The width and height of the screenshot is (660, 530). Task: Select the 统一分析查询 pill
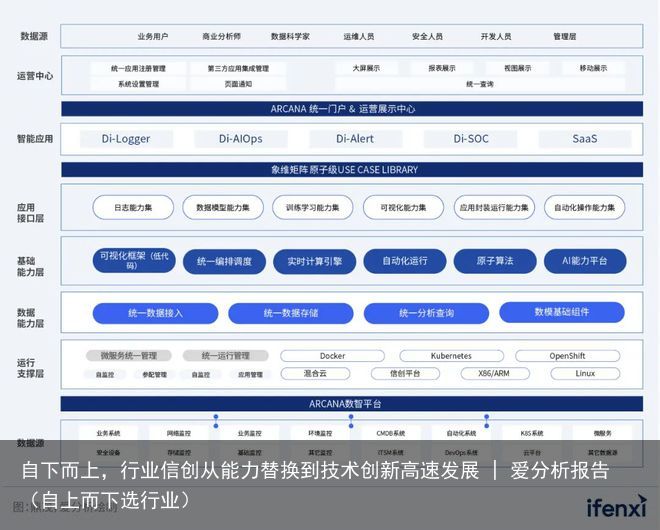click(426, 313)
